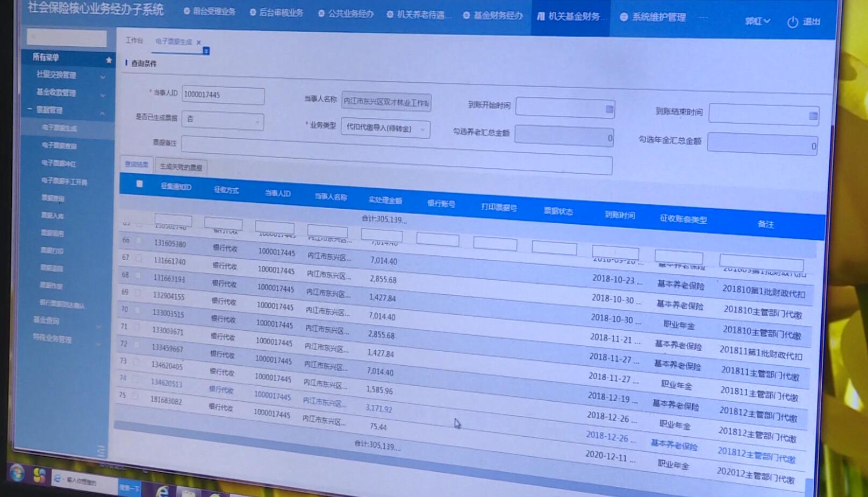Open the calendar picker for 到账开始时间
The image size is (868, 497).
point(609,109)
